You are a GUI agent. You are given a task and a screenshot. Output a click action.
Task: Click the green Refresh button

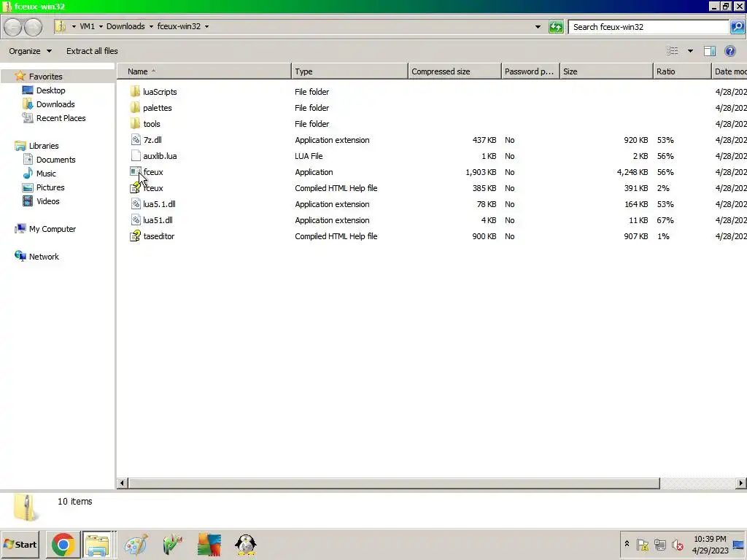pyautogui.click(x=556, y=27)
